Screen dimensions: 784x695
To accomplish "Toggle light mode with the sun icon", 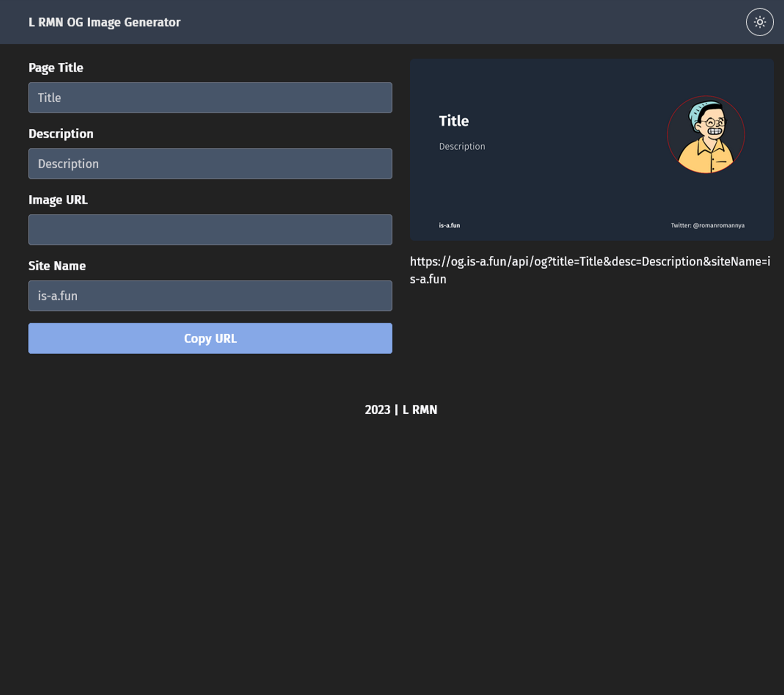I will coord(759,22).
